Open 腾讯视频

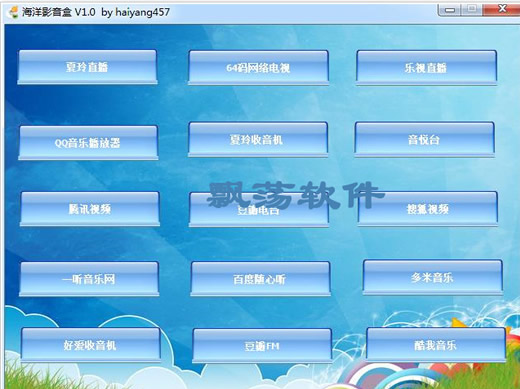coord(90,209)
